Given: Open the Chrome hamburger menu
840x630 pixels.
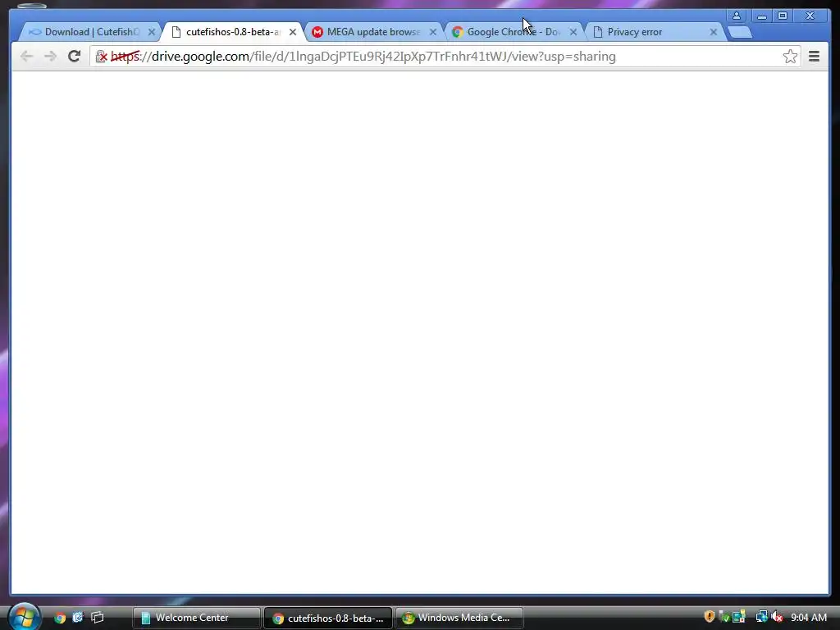Looking at the screenshot, I should 814,57.
